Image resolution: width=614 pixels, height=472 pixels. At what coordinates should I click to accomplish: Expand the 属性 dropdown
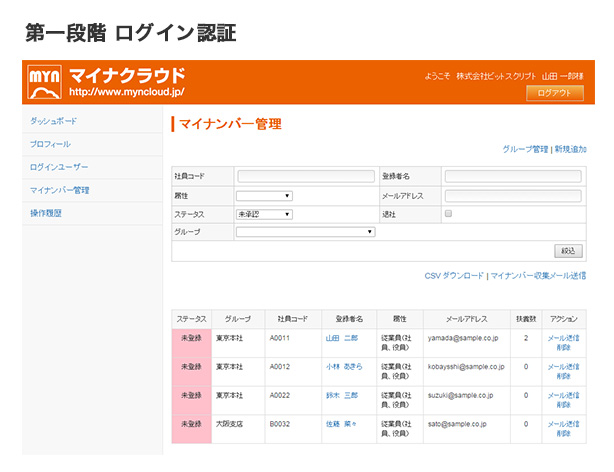pyautogui.click(x=264, y=196)
